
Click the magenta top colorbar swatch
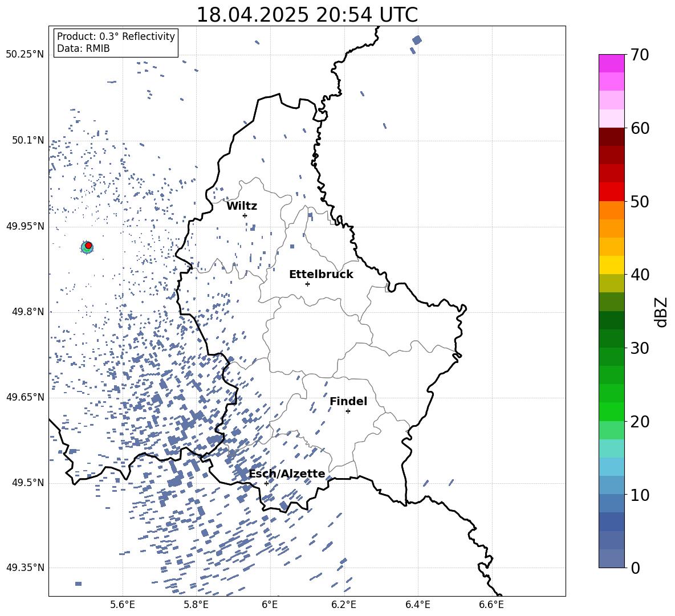point(611,64)
